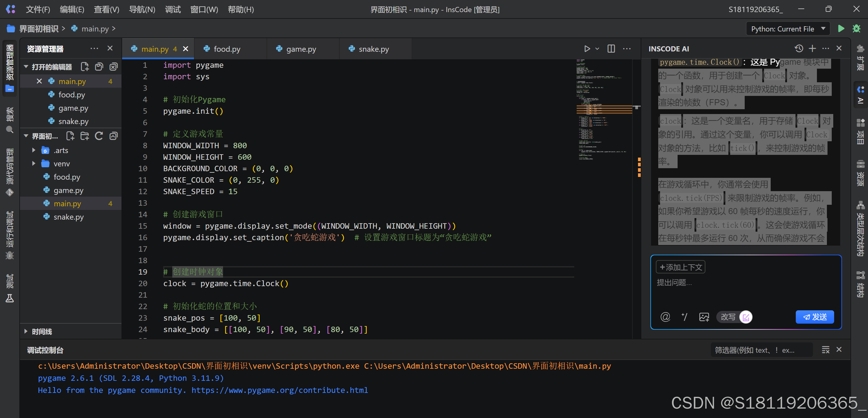Click the insert image icon in AI input
Screen dimensions: 868x418
coord(704,317)
